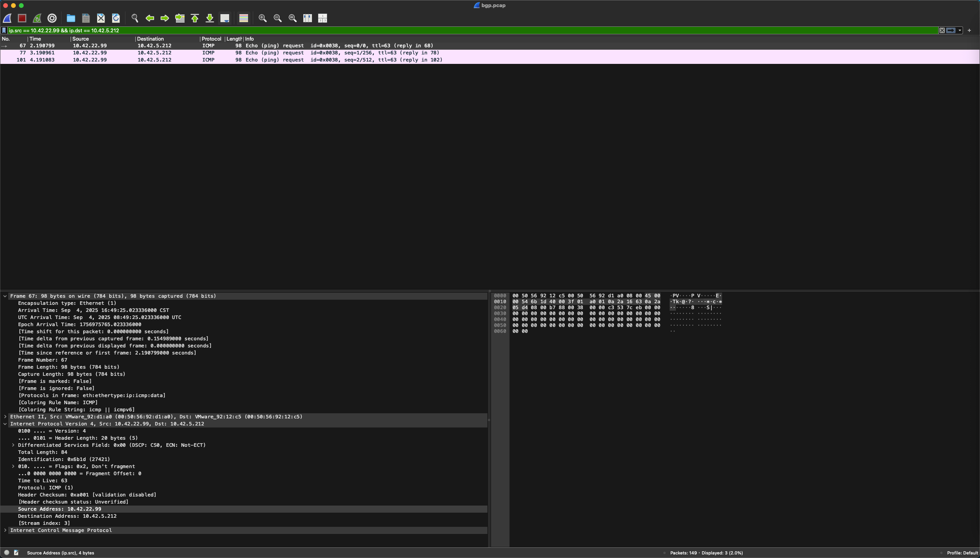Click the add filter button plus
This screenshot has height=558, width=980.
click(x=969, y=30)
